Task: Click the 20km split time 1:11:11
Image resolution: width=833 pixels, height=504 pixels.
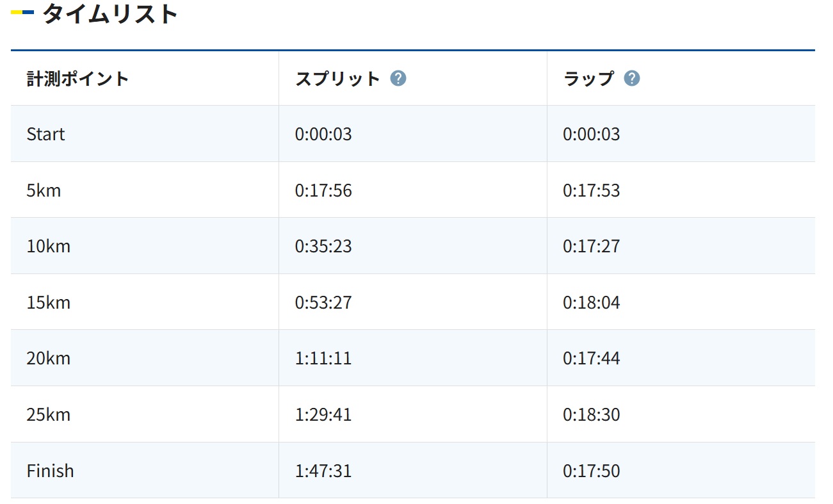Action: tap(323, 359)
